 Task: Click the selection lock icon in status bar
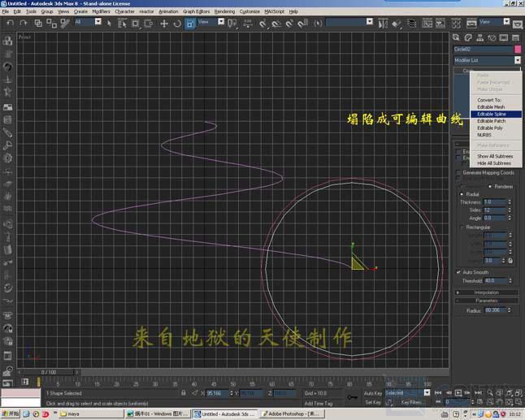pyautogui.click(x=184, y=393)
